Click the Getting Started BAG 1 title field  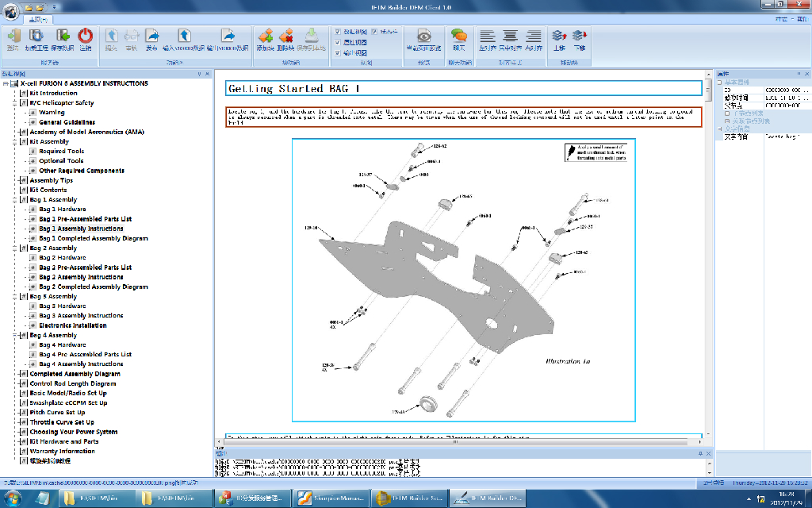coord(463,89)
